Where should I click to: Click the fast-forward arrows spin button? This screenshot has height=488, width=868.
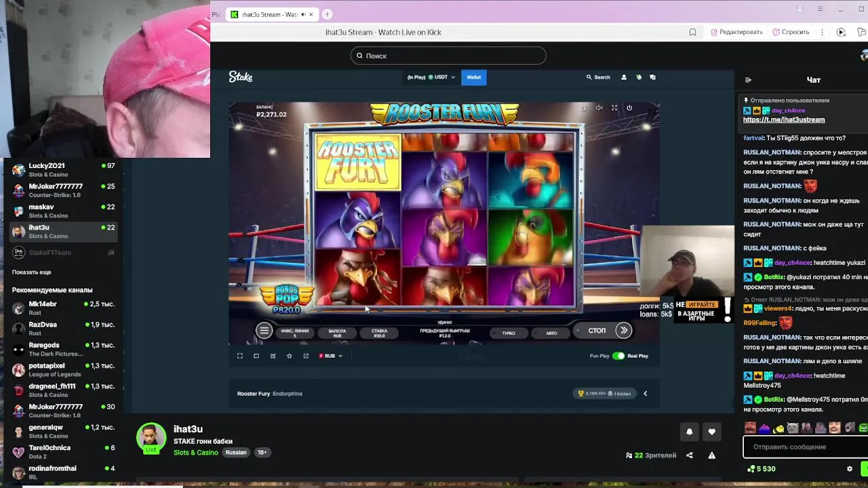coord(624,331)
